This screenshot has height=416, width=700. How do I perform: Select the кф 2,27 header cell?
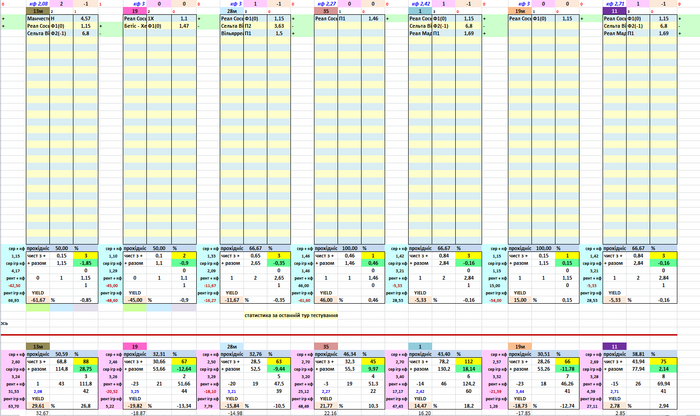click(328, 4)
